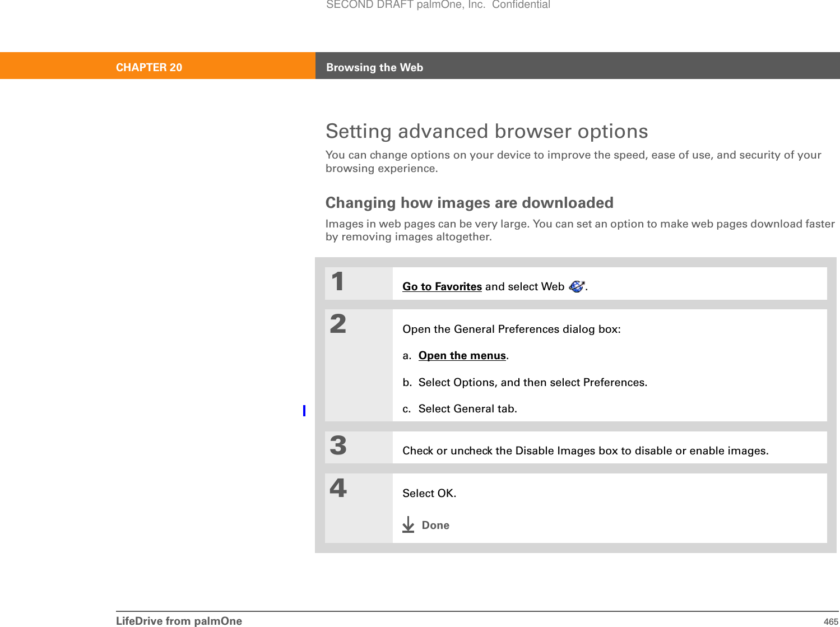Select heading 'Setting advanced browser options'

click(x=487, y=131)
